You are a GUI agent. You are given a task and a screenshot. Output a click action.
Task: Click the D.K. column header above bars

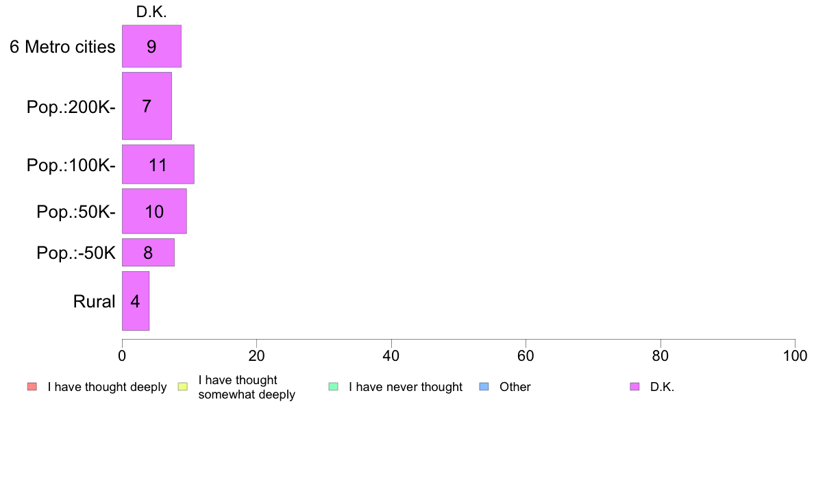pos(151,12)
